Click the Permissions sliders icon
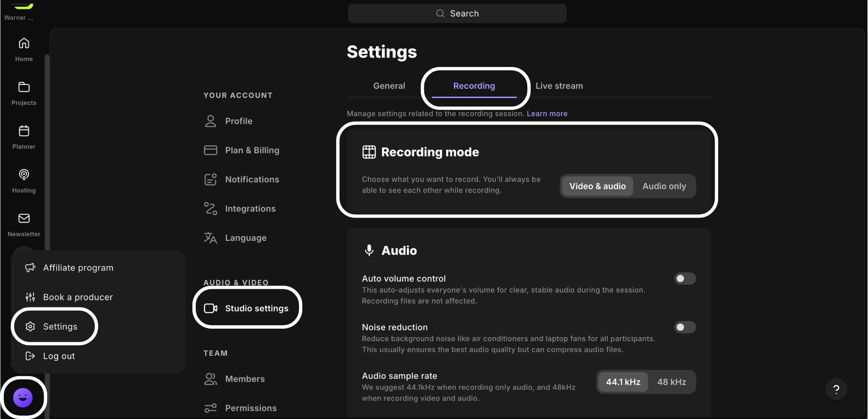Viewport: 868px width, 419px height. point(210,408)
